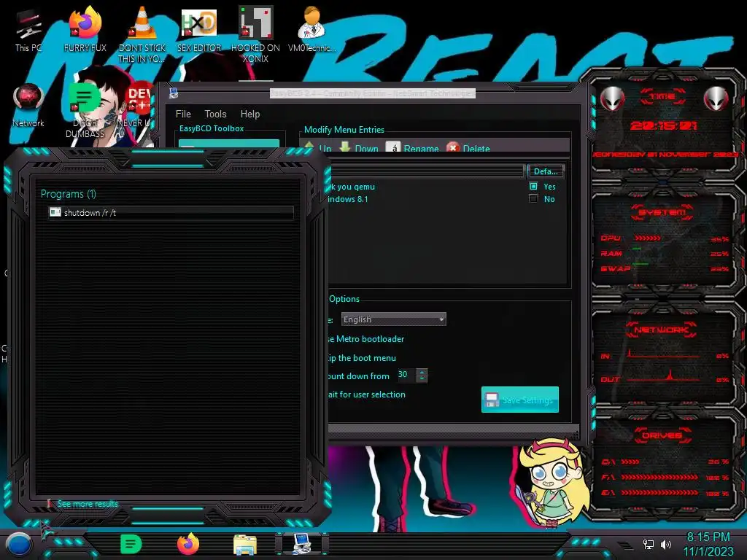747x560 pixels.
Task: Click the F:\ drive usage bar
Action: click(x=659, y=477)
